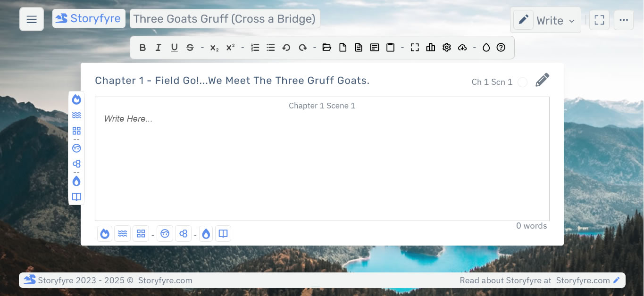Open the hamburger menu at top left
Screen dimensions: 644x296
click(x=31, y=19)
